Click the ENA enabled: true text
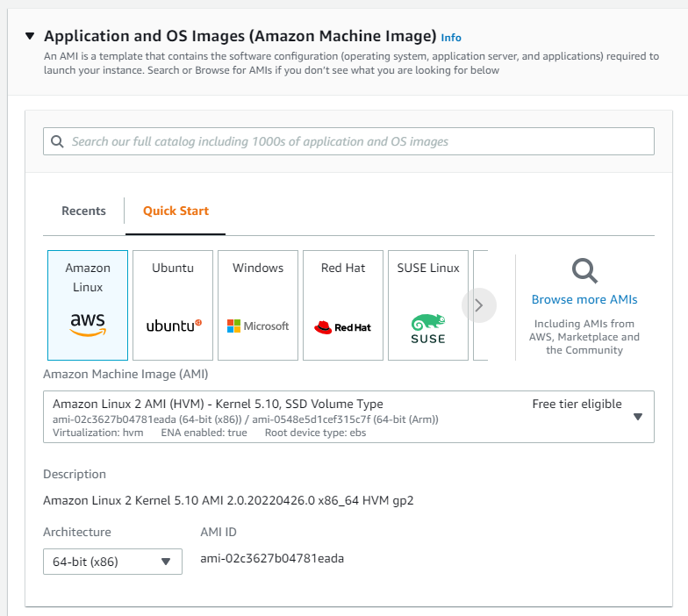This screenshot has width=688, height=616. tap(204, 433)
